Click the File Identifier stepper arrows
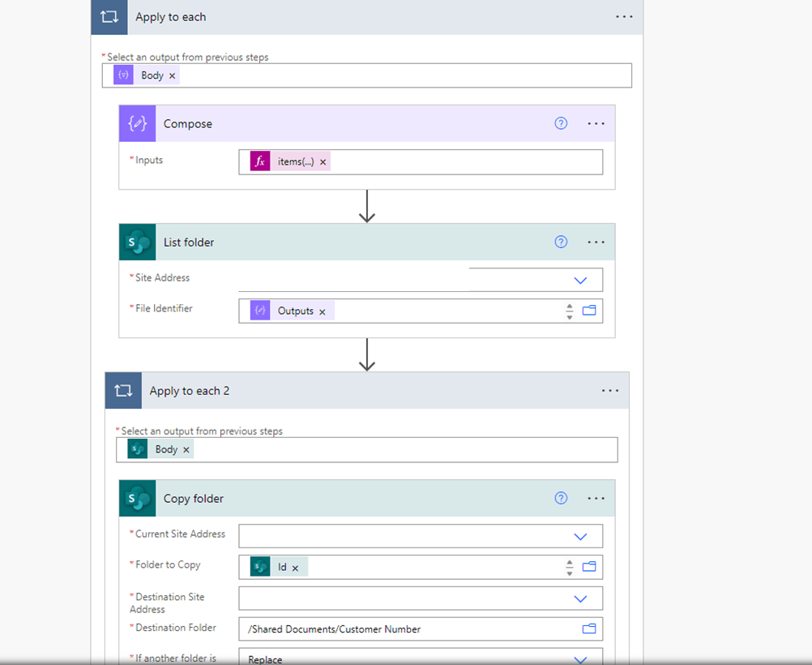The image size is (812, 665). coord(570,311)
